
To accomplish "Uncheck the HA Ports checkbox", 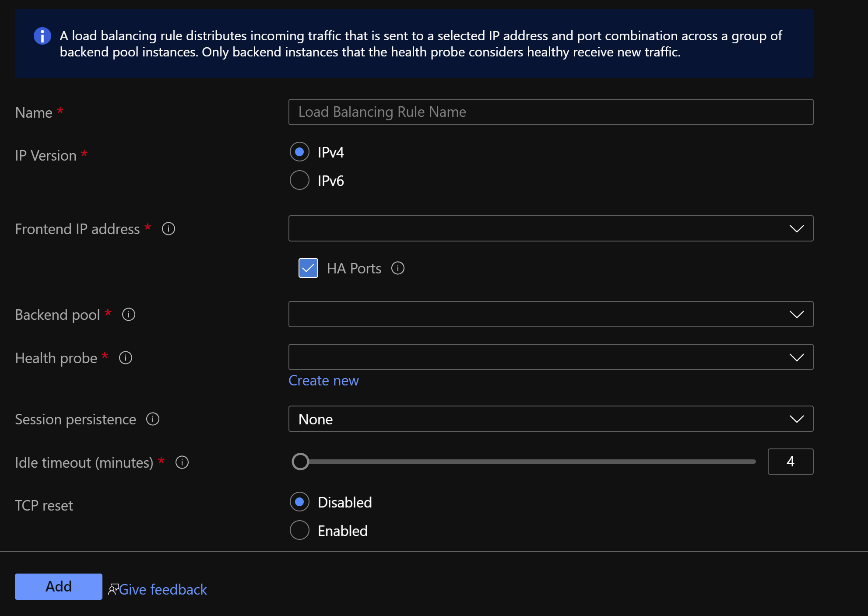I will pos(308,268).
